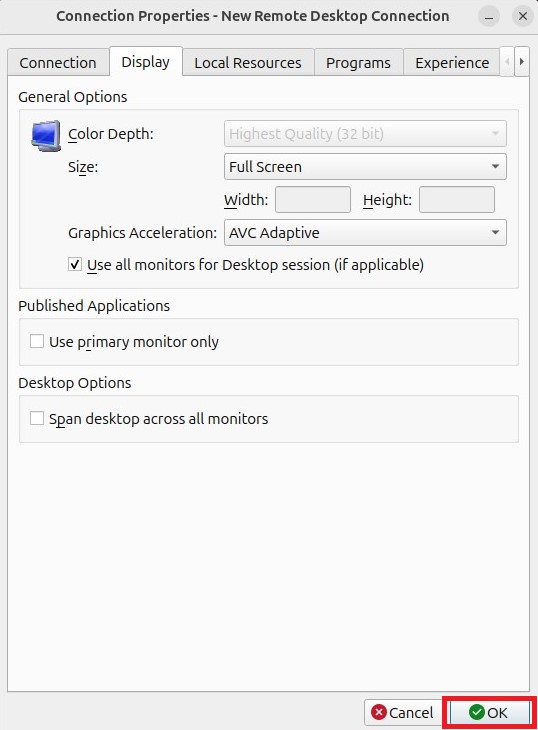Image resolution: width=538 pixels, height=730 pixels.
Task: Enable Use primary monitor only
Action: (37, 341)
